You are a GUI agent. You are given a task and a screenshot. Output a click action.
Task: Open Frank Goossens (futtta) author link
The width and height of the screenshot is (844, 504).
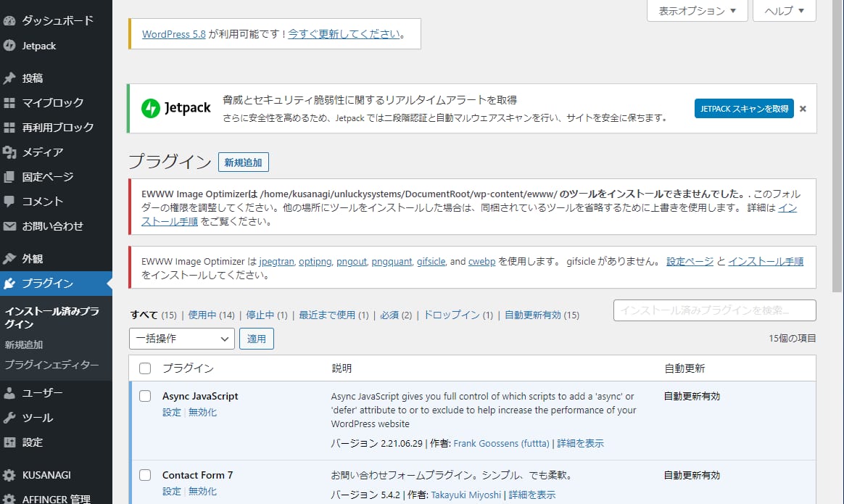pyautogui.click(x=501, y=444)
